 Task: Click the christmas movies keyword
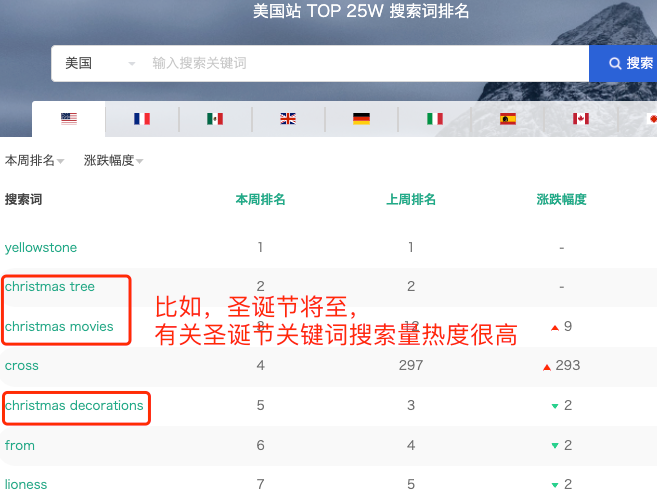point(59,326)
